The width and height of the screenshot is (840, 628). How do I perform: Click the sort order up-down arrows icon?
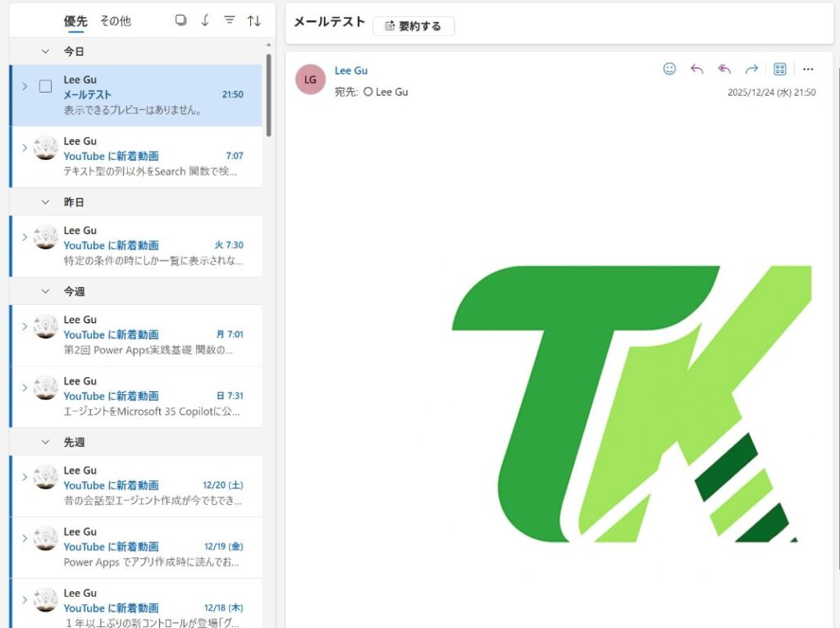pyautogui.click(x=254, y=20)
